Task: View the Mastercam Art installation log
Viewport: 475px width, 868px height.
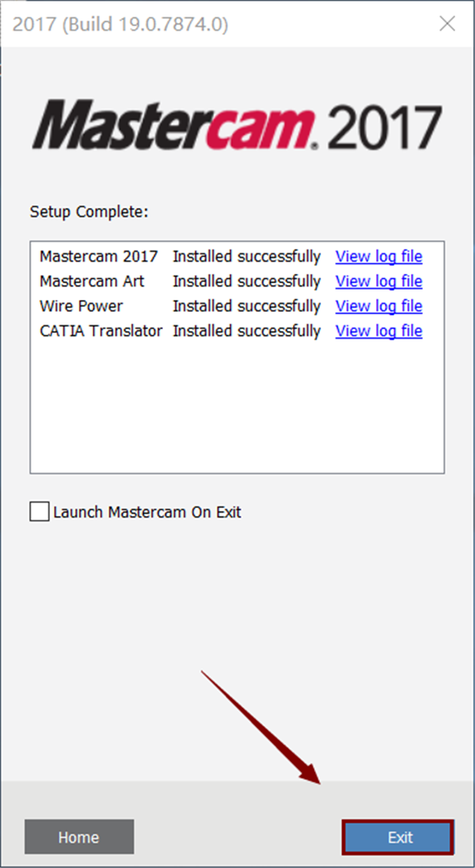Action: point(378,281)
